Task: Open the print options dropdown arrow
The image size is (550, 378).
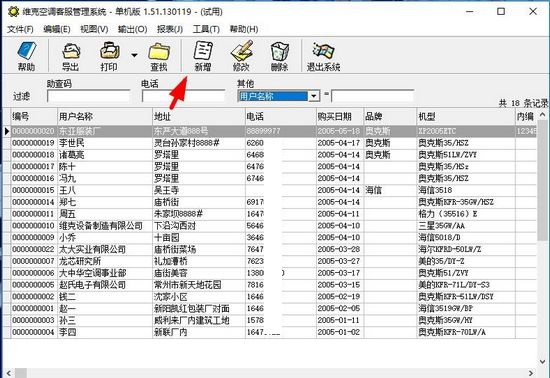Action: [134, 55]
